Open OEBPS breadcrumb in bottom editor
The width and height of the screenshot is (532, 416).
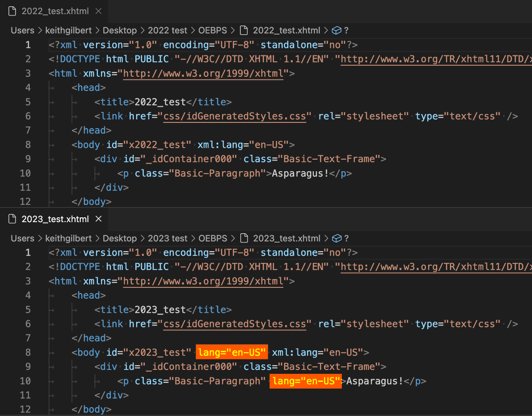tap(213, 238)
